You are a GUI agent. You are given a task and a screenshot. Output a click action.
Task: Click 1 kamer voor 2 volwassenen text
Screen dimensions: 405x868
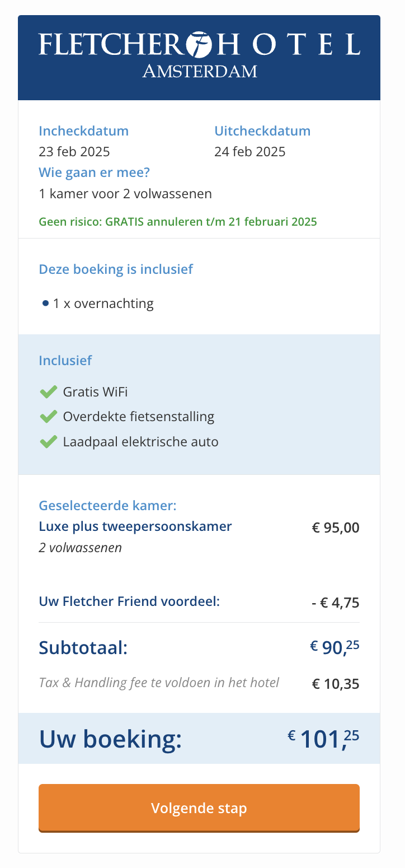click(x=125, y=194)
